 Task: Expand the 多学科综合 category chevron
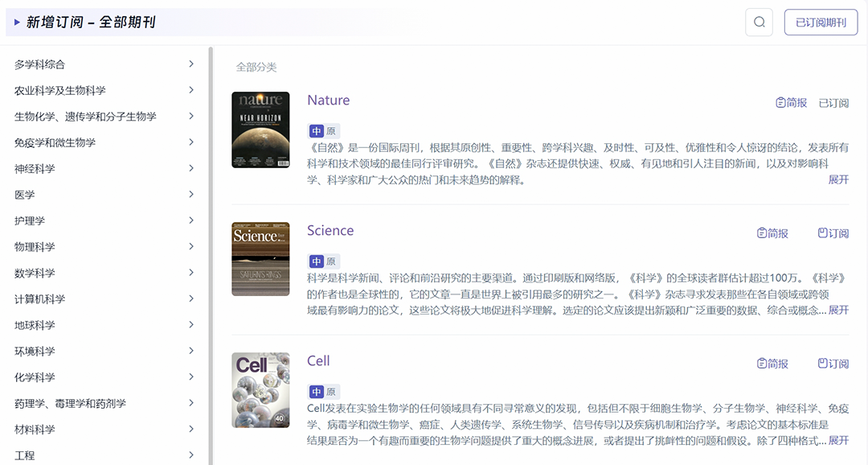click(190, 64)
